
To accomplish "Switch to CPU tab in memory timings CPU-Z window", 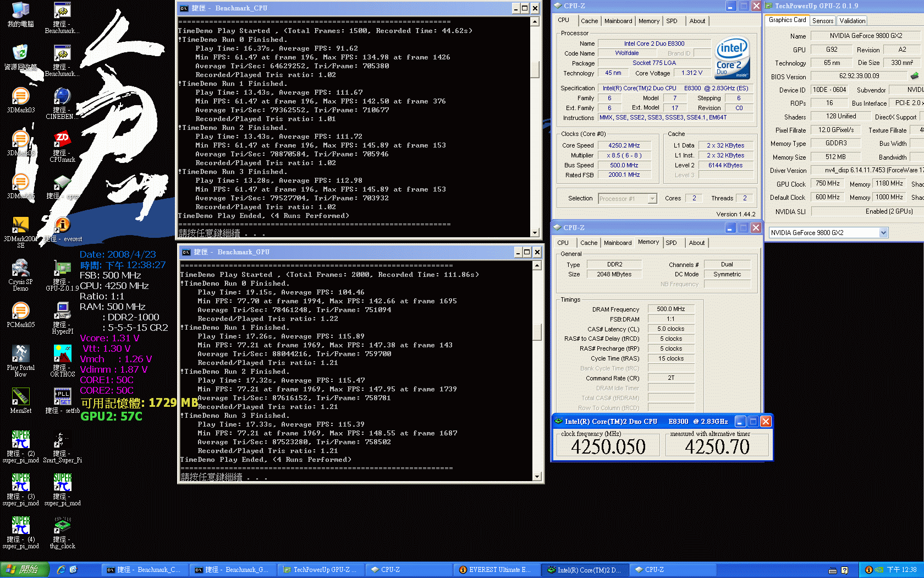I will 563,243.
